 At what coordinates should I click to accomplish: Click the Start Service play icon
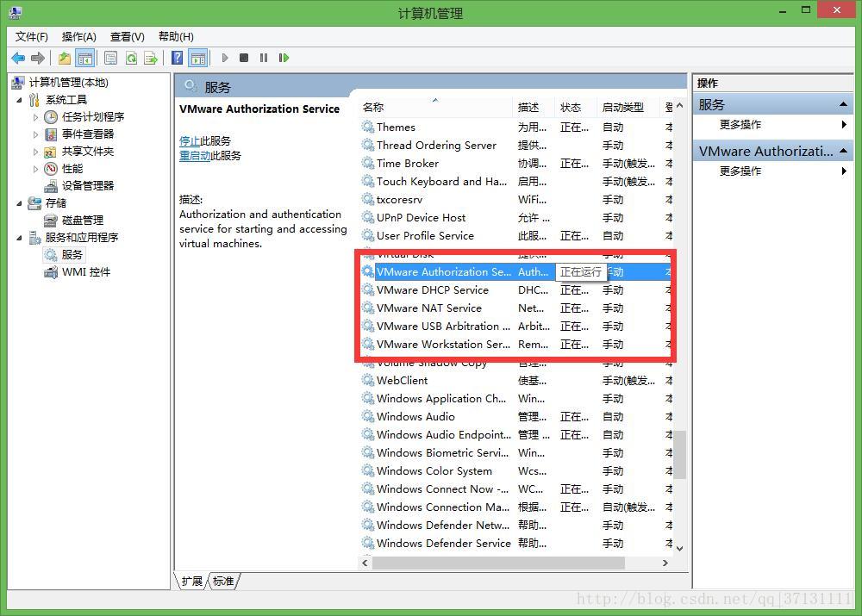tap(224, 58)
